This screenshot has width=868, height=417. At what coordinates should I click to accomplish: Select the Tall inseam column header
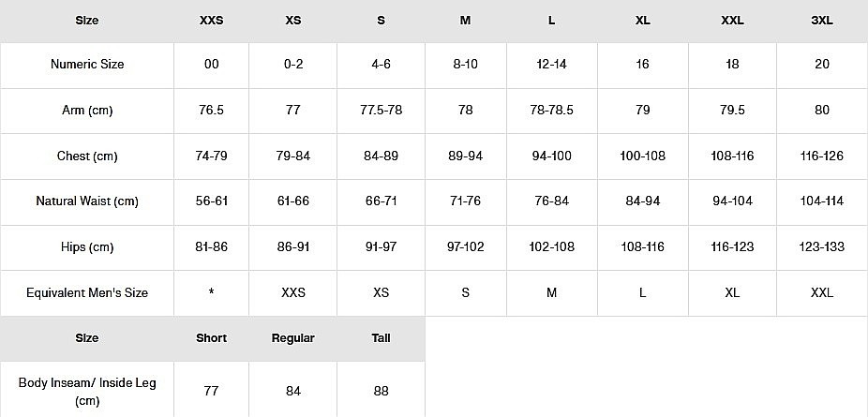pos(381,338)
